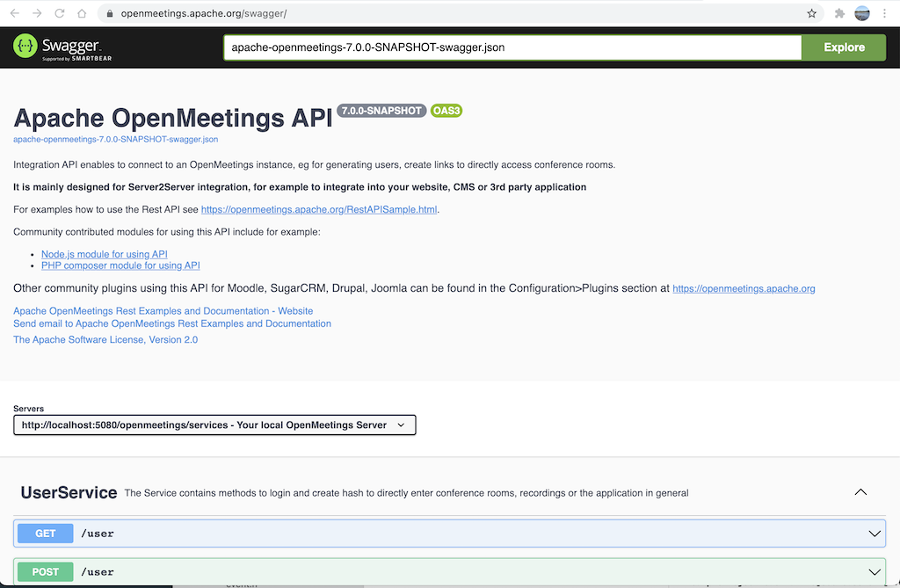The width and height of the screenshot is (900, 588).
Task: Collapse the UserService section
Action: point(860,492)
